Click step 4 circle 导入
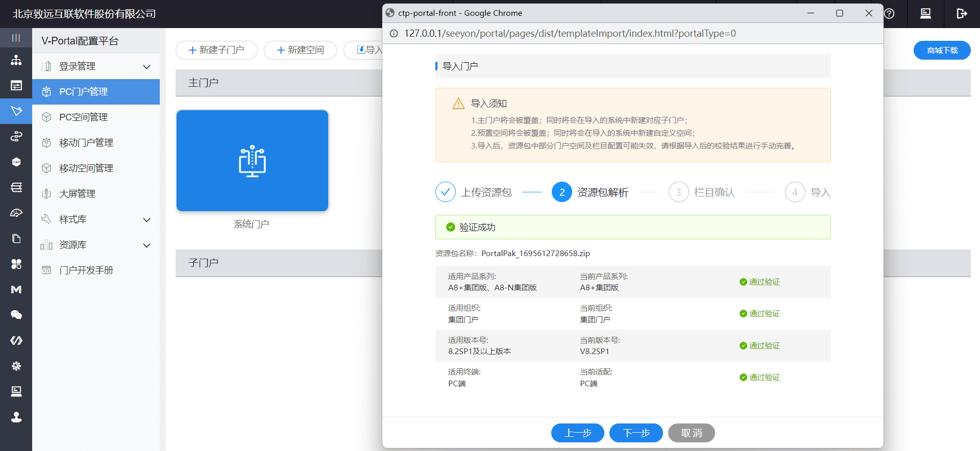 click(x=795, y=192)
